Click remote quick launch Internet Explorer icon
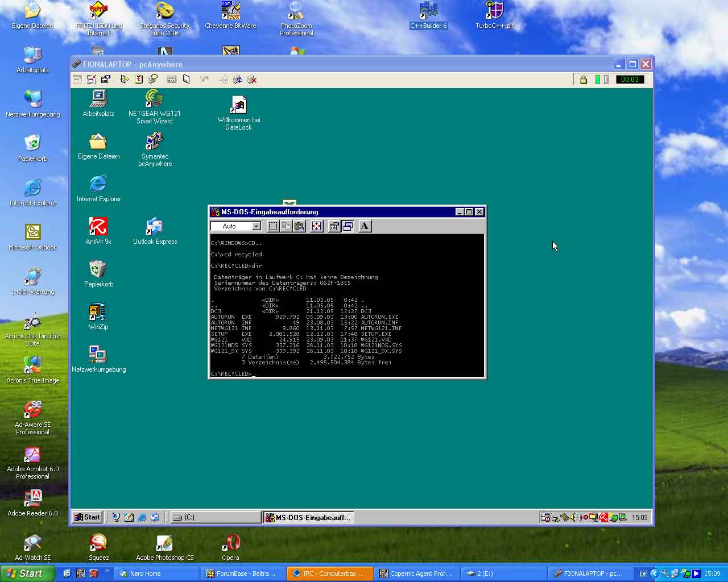Image resolution: width=728 pixels, height=582 pixels. (142, 517)
